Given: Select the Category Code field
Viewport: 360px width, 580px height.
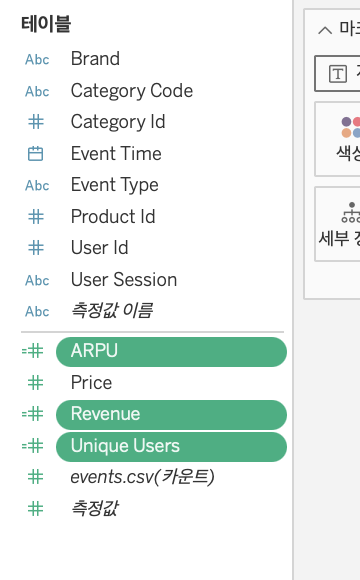Looking at the screenshot, I should point(132,91).
